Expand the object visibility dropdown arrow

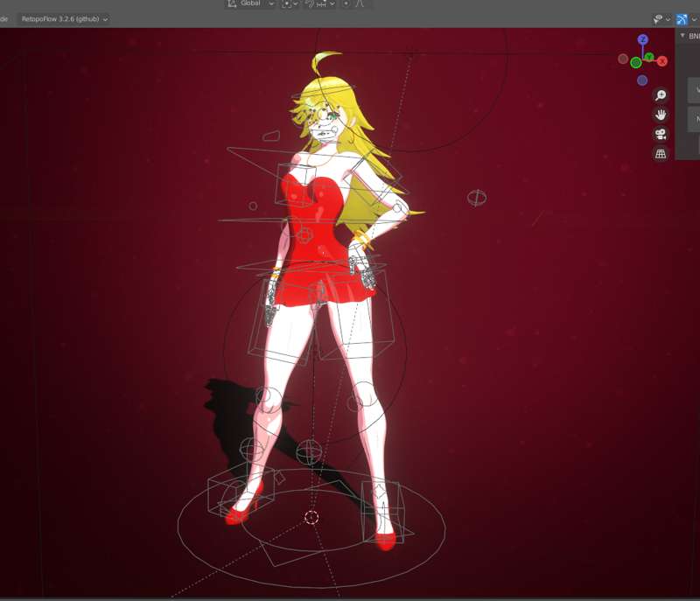(668, 19)
